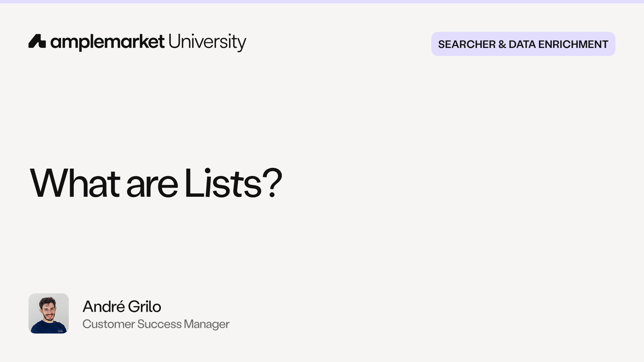Click the word SEARCHER in the badge
Viewport: 644px width, 362px height.
(x=467, y=44)
